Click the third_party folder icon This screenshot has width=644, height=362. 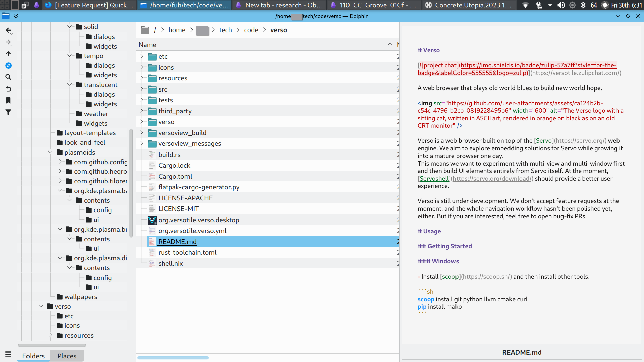[x=152, y=111]
